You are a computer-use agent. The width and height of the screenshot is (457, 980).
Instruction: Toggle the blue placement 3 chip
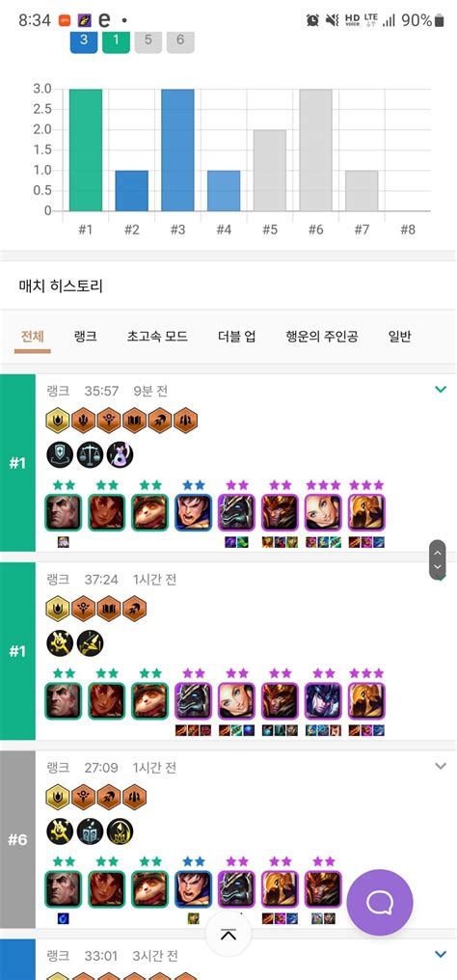(x=84, y=40)
